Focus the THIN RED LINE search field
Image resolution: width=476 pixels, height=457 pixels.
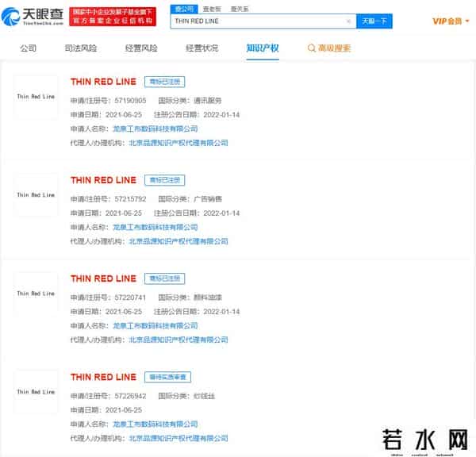[x=263, y=21]
